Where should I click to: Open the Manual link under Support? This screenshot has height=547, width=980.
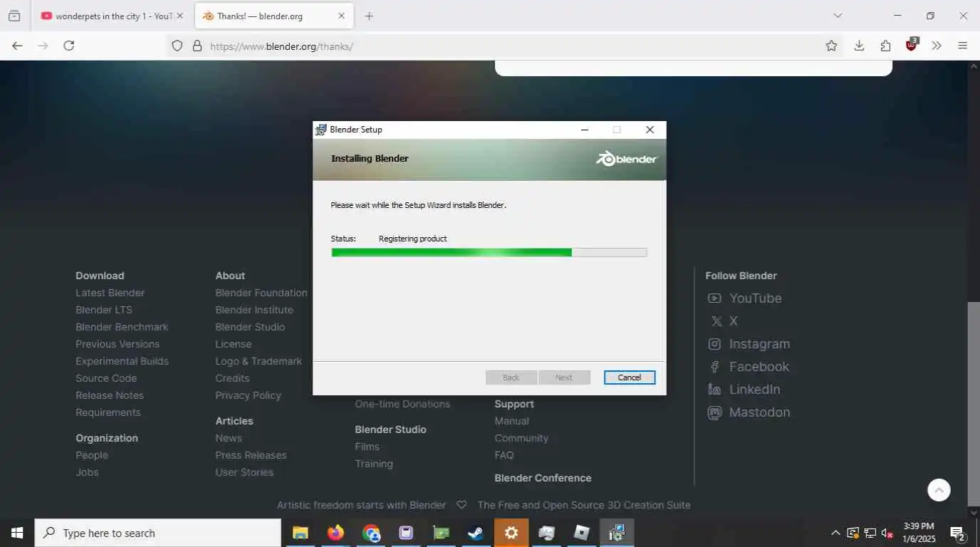(x=511, y=421)
